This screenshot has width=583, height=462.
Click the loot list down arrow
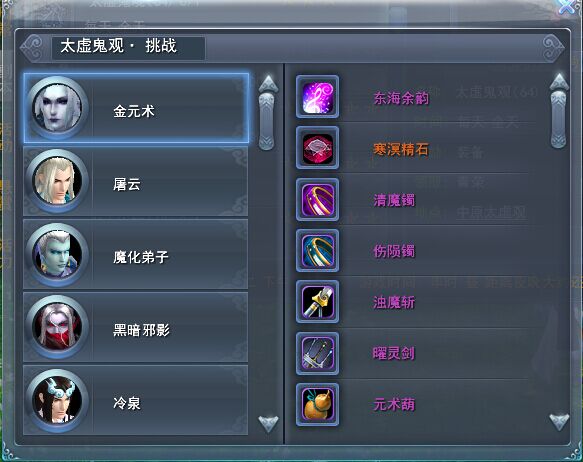click(x=559, y=422)
